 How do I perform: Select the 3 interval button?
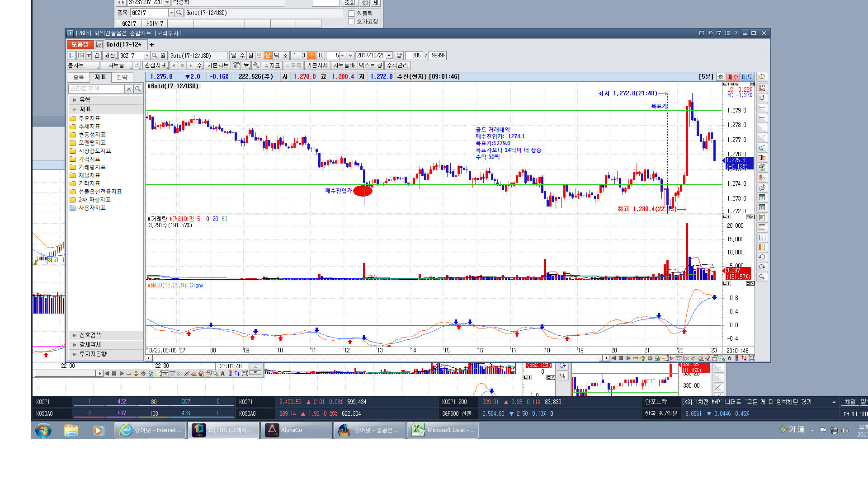(x=303, y=56)
